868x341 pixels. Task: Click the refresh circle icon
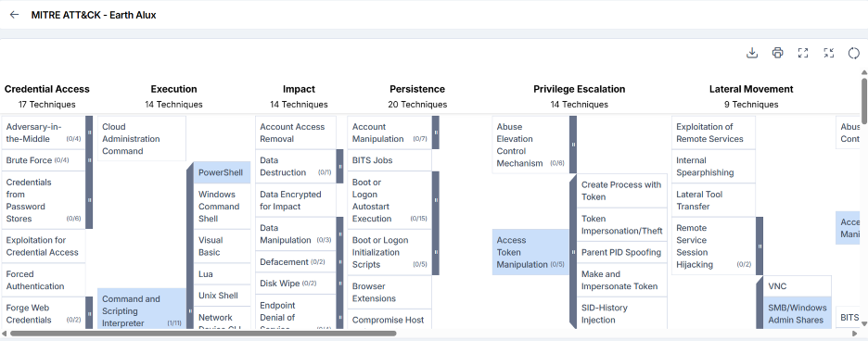(853, 53)
